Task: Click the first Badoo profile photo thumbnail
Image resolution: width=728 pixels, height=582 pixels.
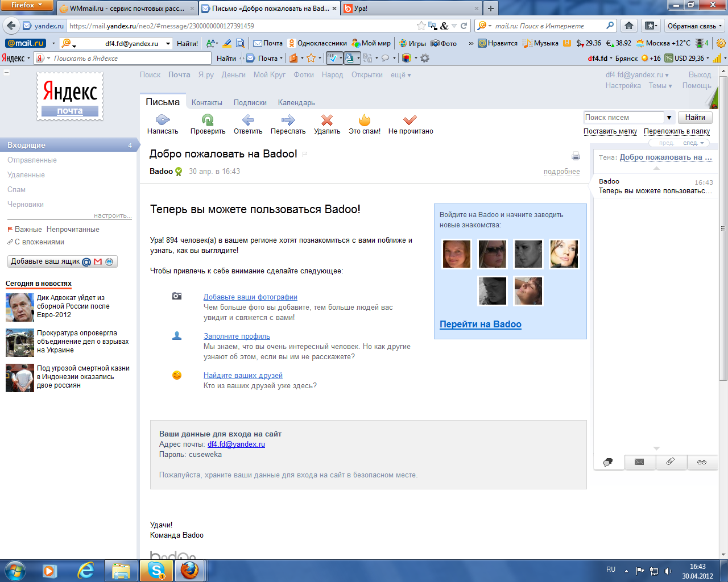Action: [x=457, y=253]
